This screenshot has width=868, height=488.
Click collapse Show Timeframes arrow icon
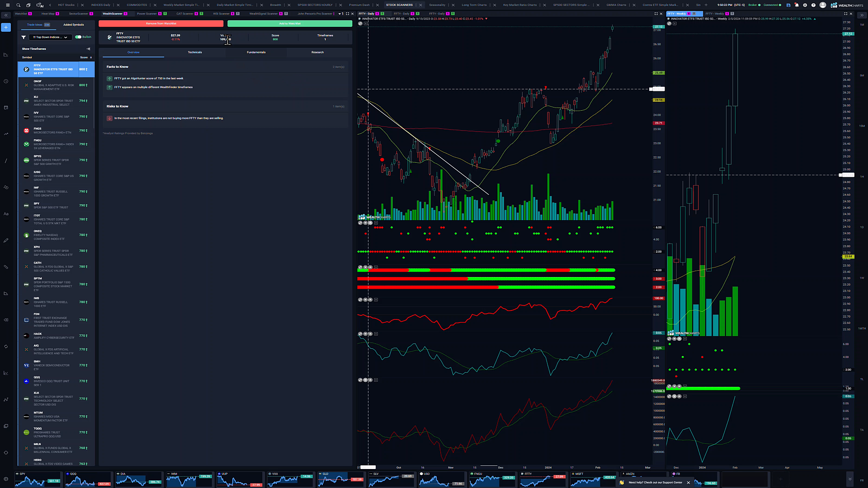[88, 49]
